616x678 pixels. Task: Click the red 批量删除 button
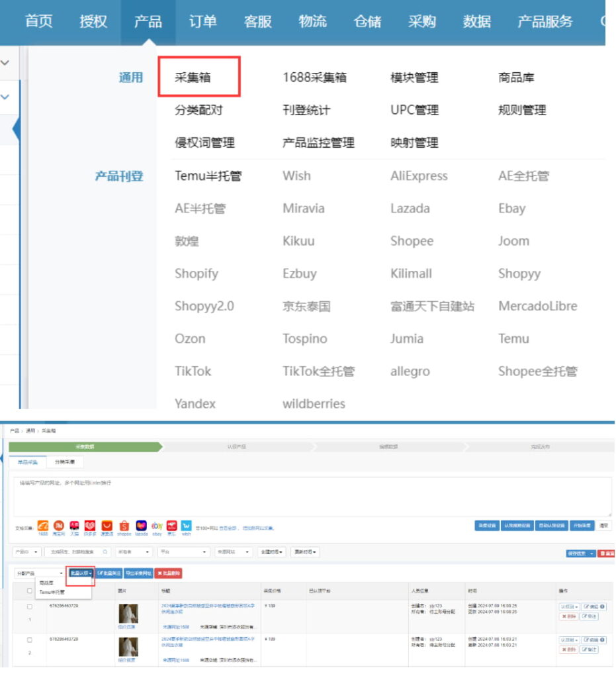tap(168, 573)
